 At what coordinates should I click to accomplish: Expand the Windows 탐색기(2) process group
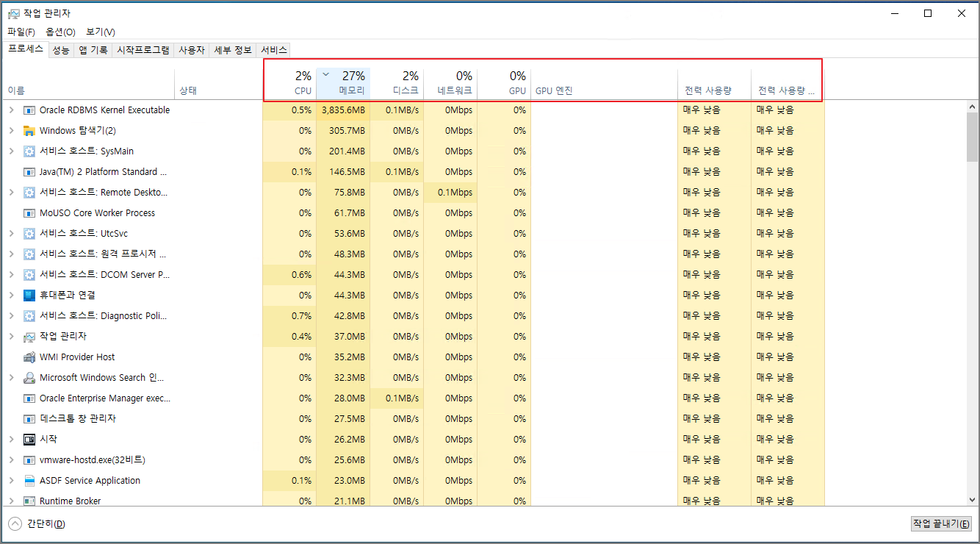point(11,131)
